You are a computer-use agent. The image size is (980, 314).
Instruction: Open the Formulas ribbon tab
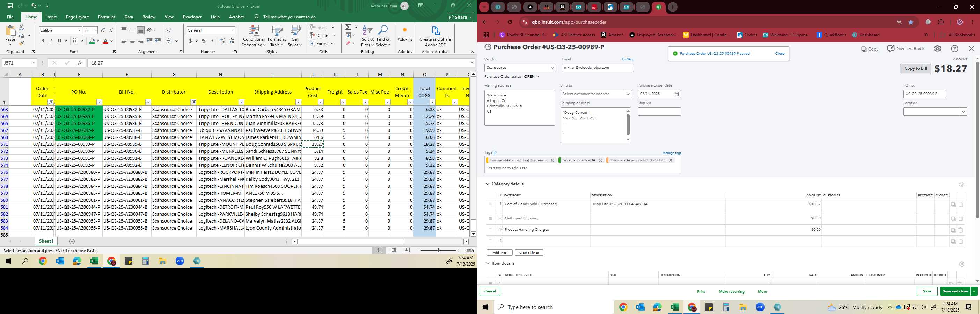pyautogui.click(x=107, y=17)
